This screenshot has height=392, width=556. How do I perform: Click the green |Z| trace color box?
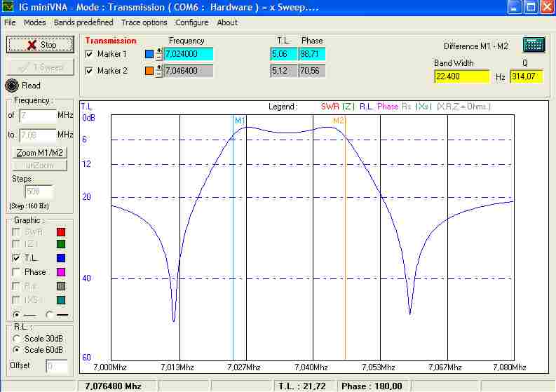point(61,245)
